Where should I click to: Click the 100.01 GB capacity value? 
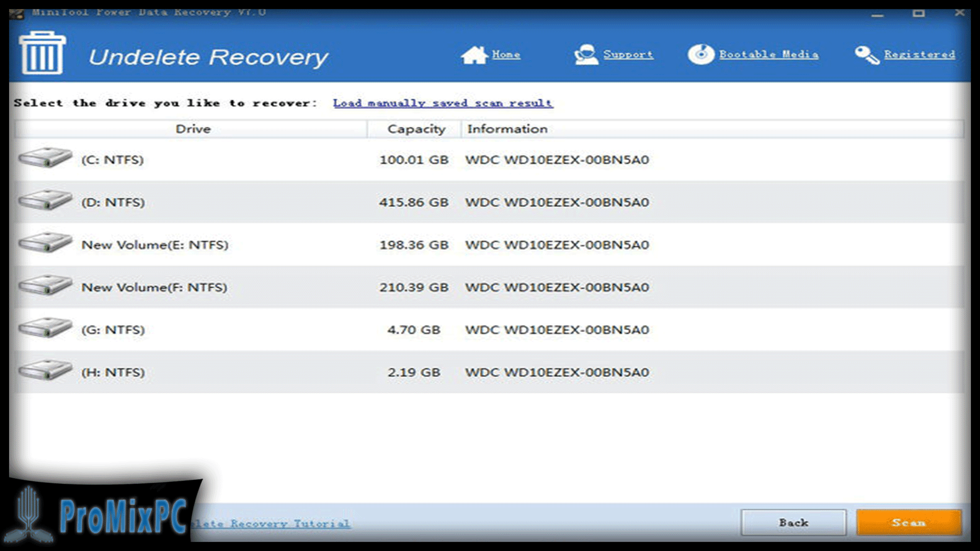tap(414, 160)
